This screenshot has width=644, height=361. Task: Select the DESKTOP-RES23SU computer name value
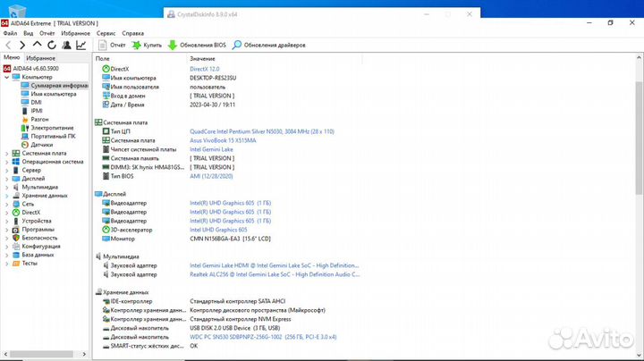pos(213,78)
